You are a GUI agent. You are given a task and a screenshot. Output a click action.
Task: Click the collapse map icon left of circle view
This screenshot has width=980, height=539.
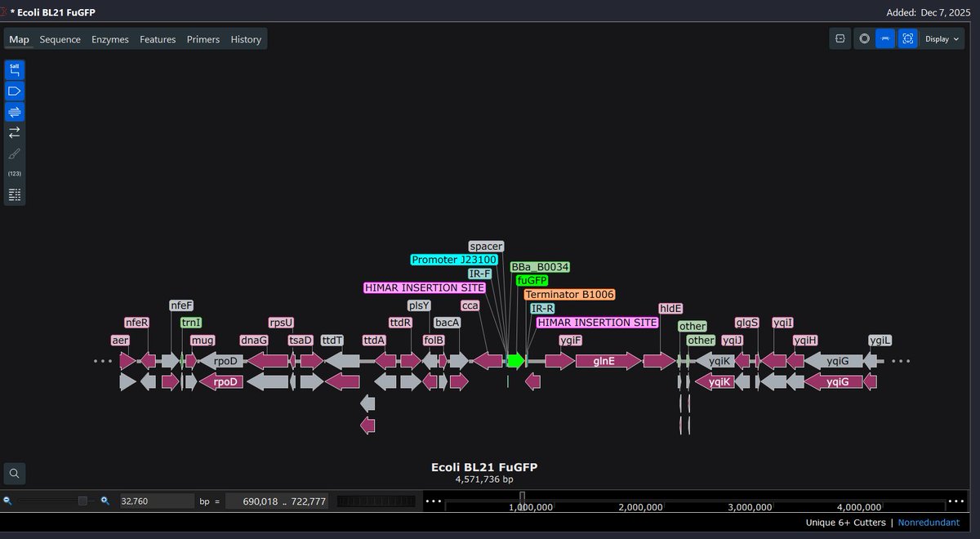click(840, 38)
